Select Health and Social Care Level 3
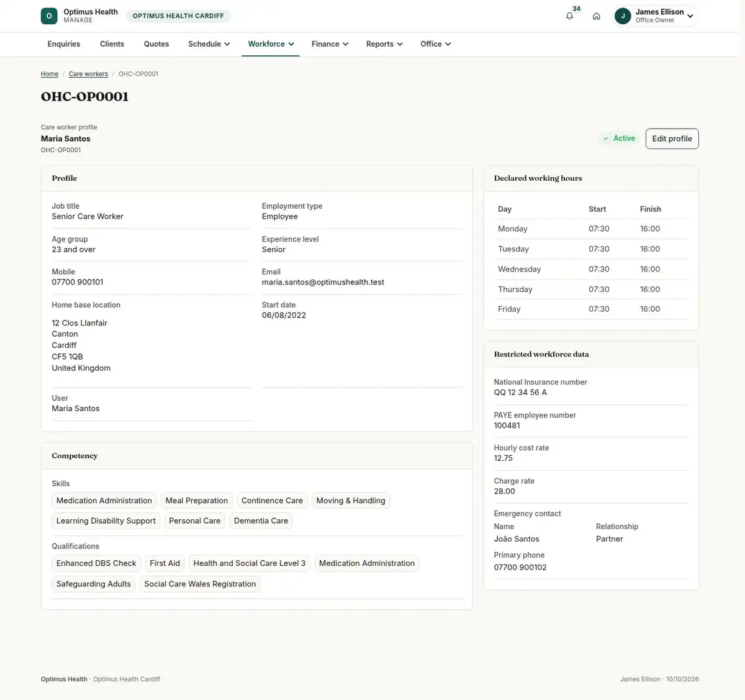This screenshot has height=700, width=745. (x=250, y=563)
